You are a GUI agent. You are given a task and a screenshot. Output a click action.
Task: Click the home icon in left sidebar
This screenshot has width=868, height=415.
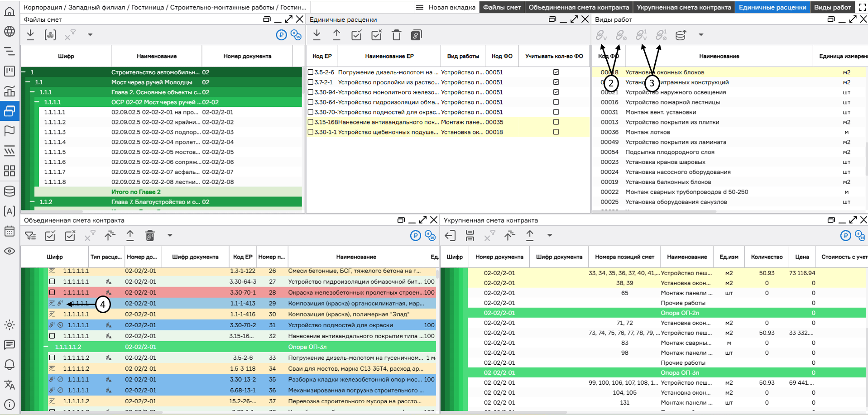tap(10, 11)
